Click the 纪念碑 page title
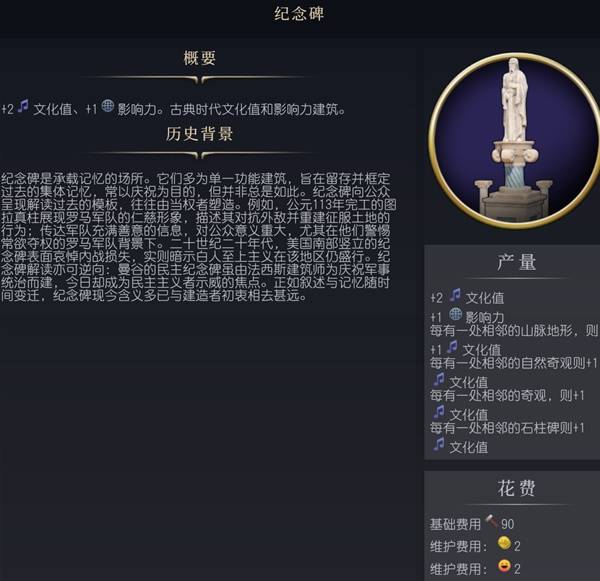This screenshot has width=600, height=581. [x=299, y=14]
